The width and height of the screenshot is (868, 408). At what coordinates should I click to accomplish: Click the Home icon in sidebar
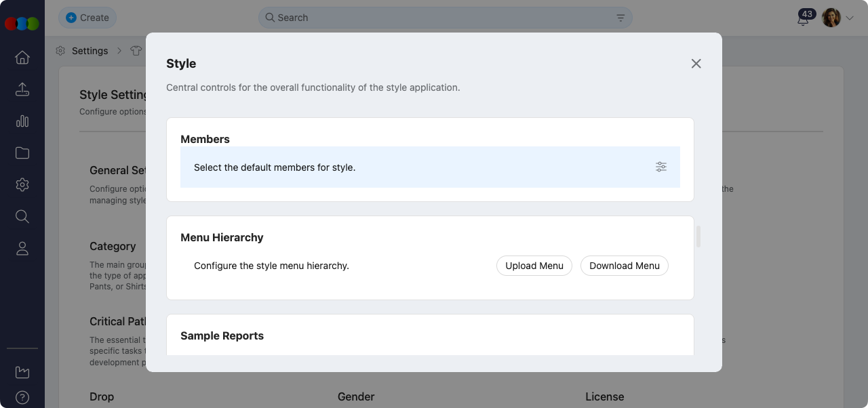[22, 58]
